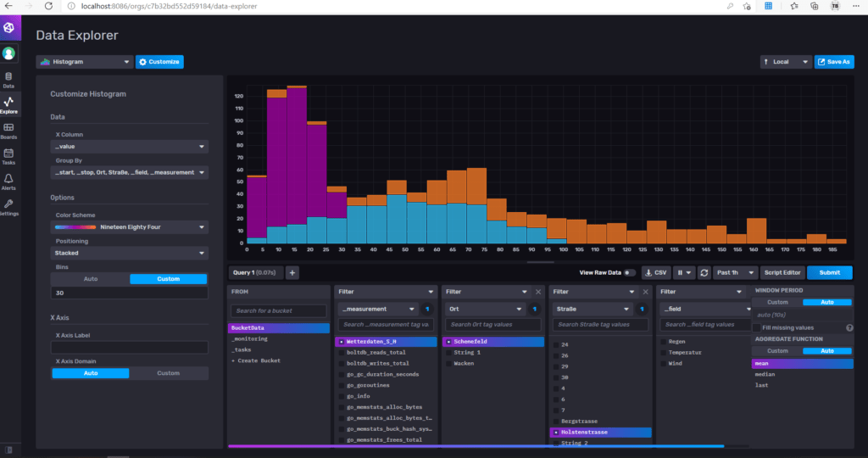Viewport: 868px width, 458px height.
Task: Click the refresh icon beside Past 1h
Action: click(704, 272)
